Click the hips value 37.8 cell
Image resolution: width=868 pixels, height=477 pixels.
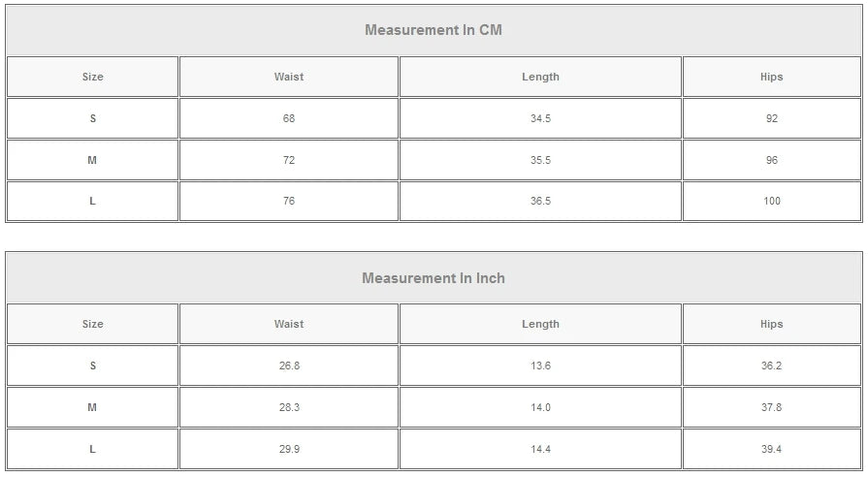click(x=772, y=408)
